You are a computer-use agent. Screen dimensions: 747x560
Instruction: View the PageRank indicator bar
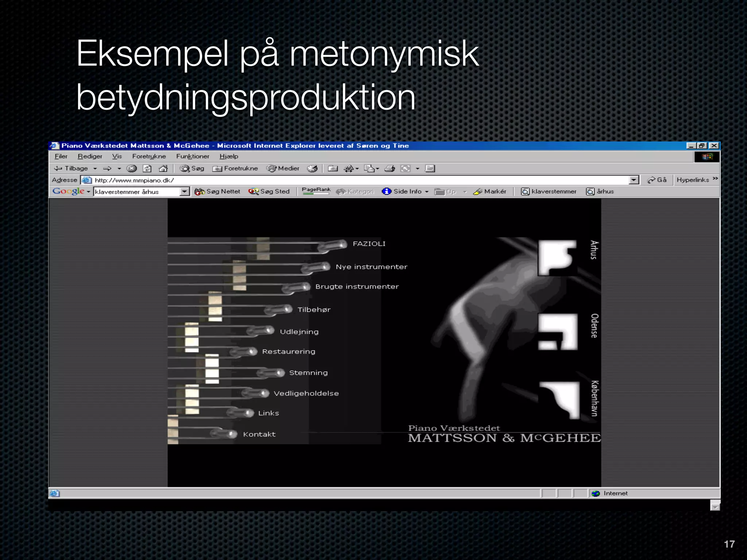316,191
